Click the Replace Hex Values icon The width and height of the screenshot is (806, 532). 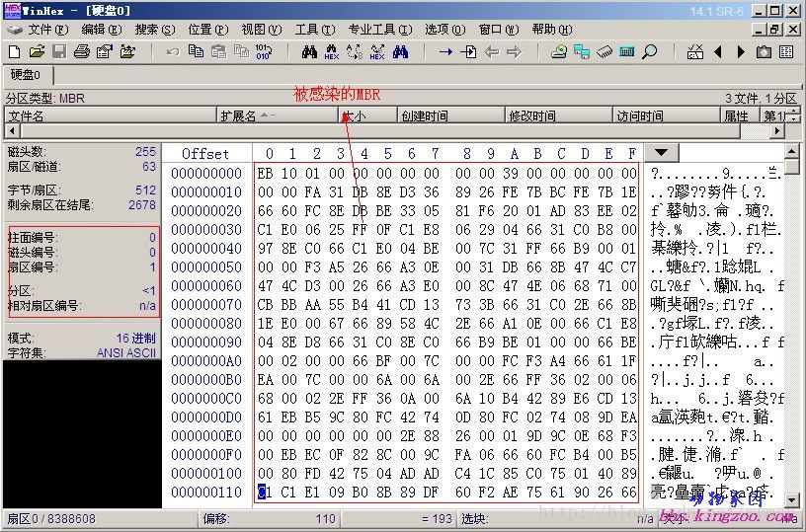[x=377, y=52]
